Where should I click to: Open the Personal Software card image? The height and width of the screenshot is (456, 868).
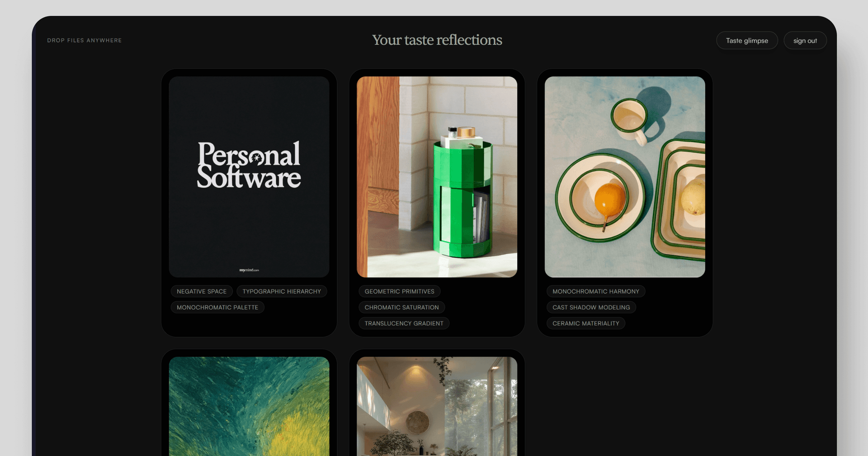pos(249,176)
